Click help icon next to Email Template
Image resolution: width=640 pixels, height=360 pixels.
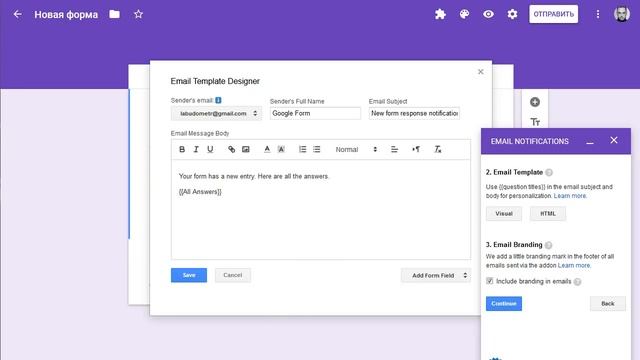(x=549, y=172)
